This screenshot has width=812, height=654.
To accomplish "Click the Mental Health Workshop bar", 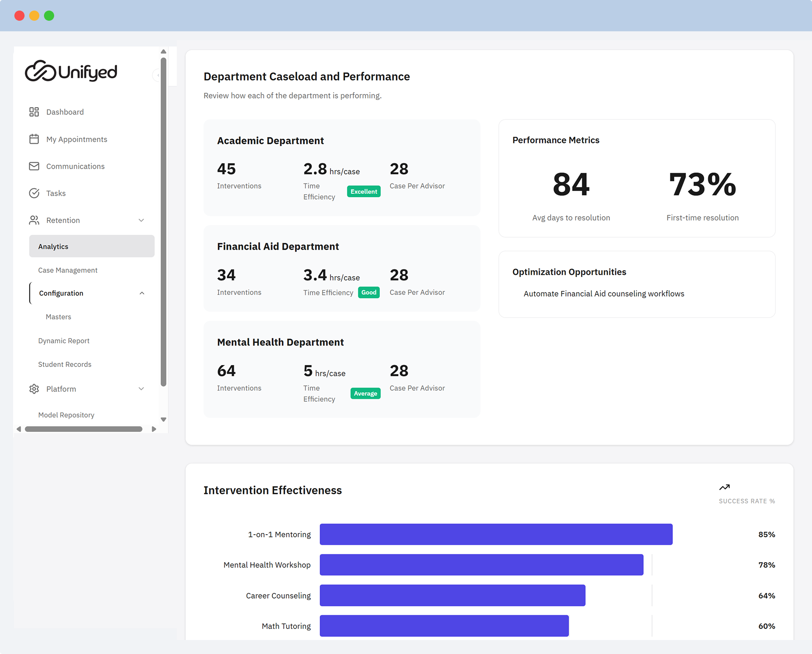I will click(482, 565).
